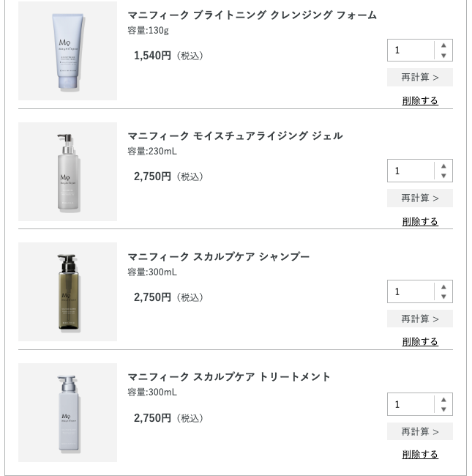Focus the quantity field for Moisturizing Gel

[411, 171]
